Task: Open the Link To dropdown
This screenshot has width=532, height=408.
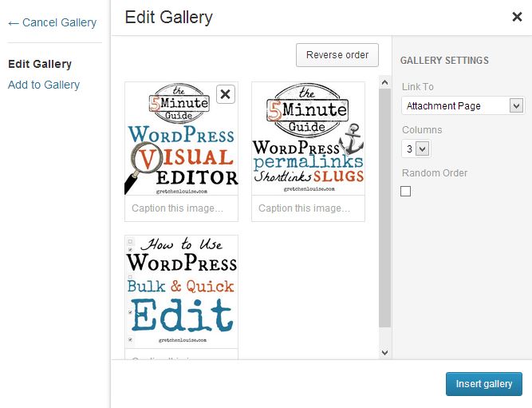Action: (x=463, y=105)
